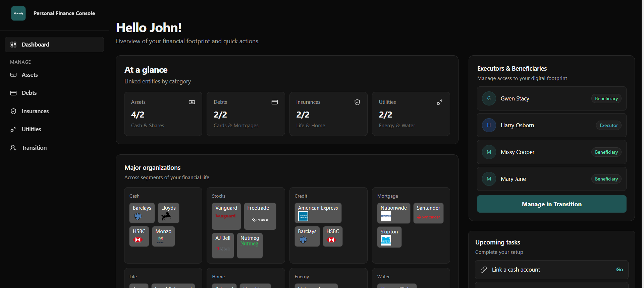Image resolution: width=644 pixels, height=288 pixels.
Task: Select the Barclays tile under Credit
Action: pos(307,236)
